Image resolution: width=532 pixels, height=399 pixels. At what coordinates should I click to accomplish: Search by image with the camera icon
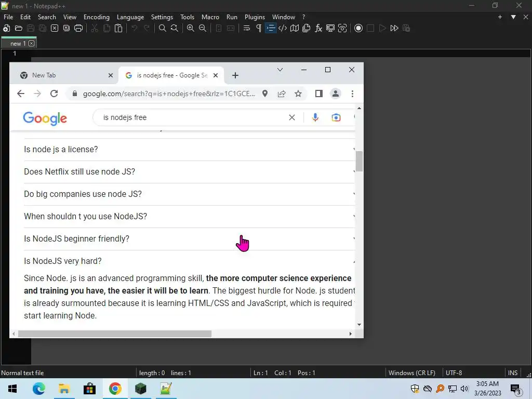tap(336, 117)
